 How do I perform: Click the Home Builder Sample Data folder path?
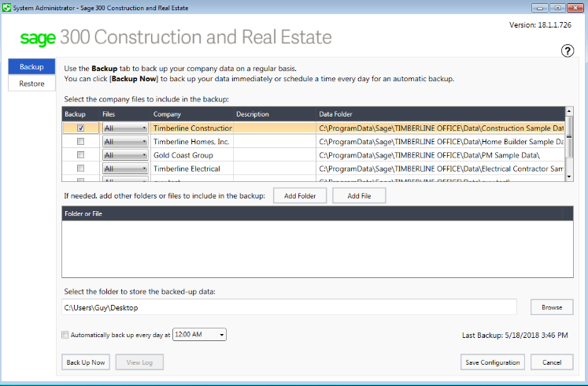tap(441, 142)
